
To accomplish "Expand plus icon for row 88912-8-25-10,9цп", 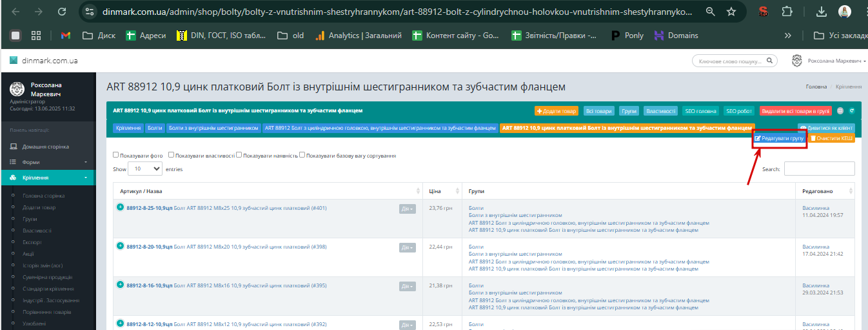I will (120, 207).
